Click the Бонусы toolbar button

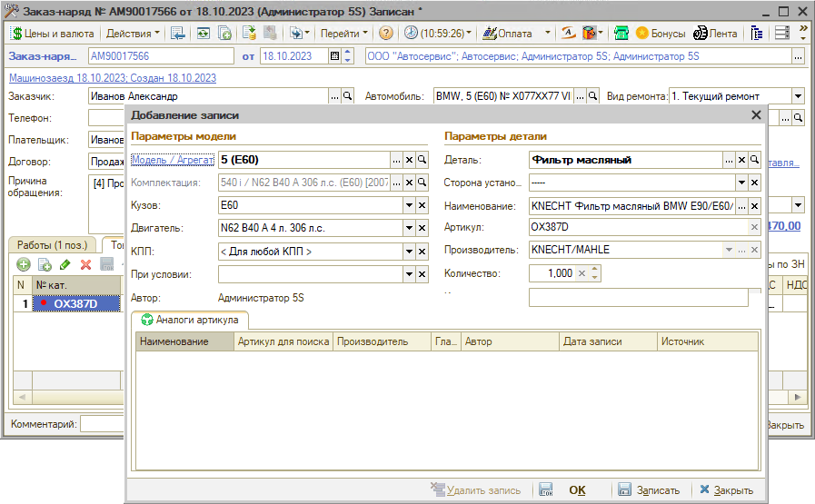click(661, 34)
